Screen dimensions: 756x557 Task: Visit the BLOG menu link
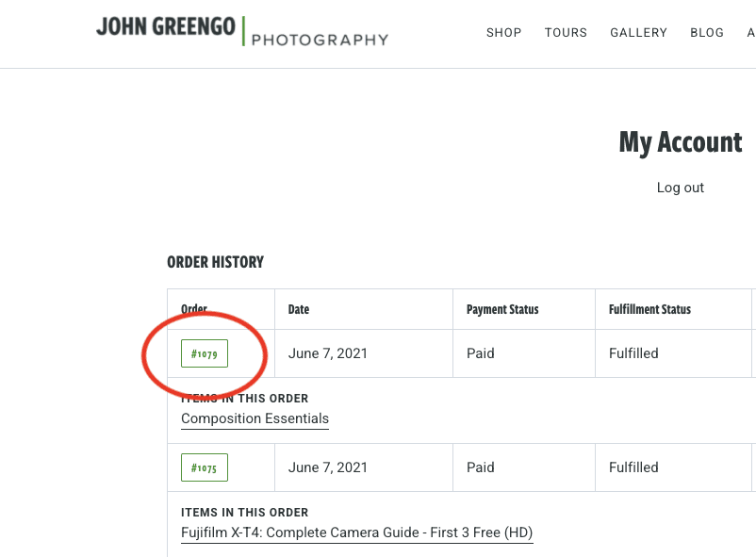pos(707,33)
